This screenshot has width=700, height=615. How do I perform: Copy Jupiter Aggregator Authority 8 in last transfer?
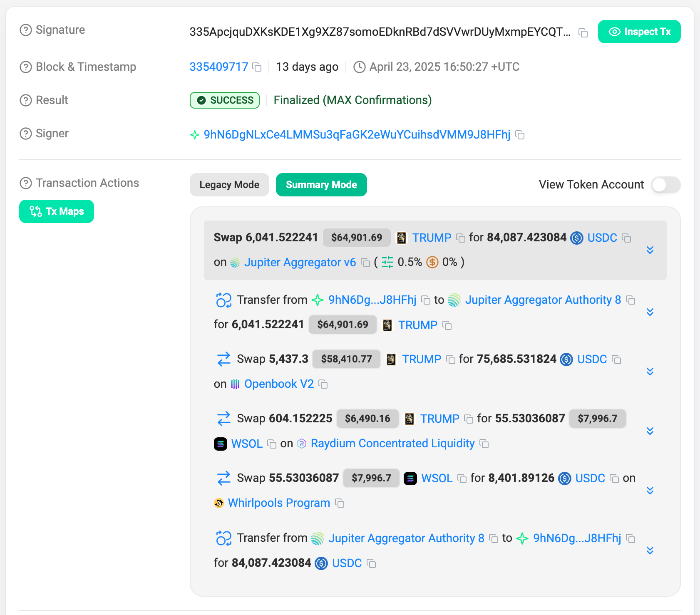tap(494, 538)
